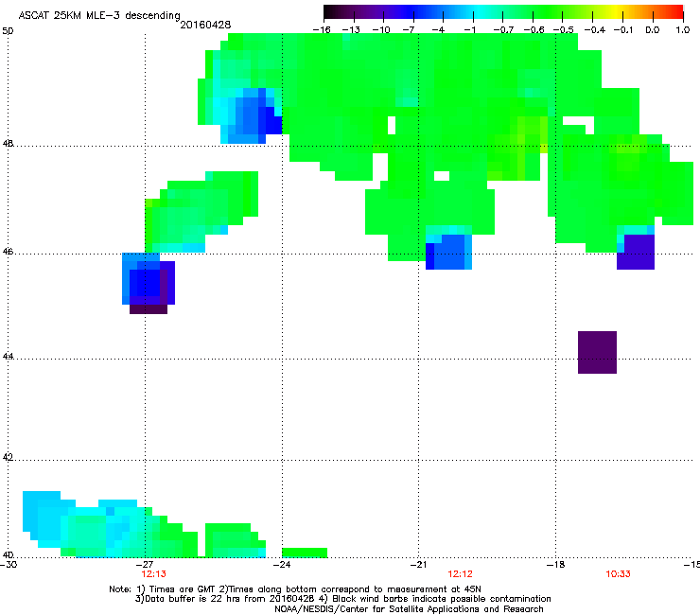Viewport: 700px width, 615px height.
Task: Click the "-0.4" color scale label
Action: coord(594,30)
